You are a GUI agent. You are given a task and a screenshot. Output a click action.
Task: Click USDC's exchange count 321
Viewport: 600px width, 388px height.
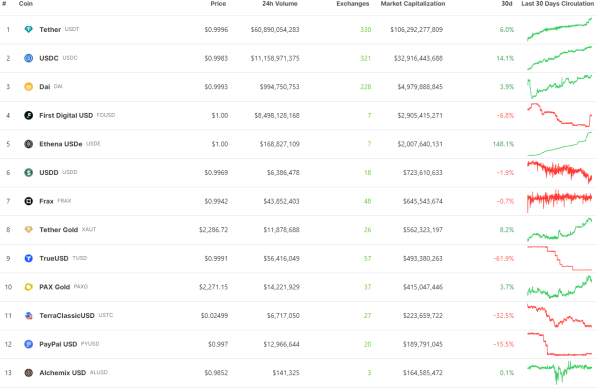pos(365,58)
